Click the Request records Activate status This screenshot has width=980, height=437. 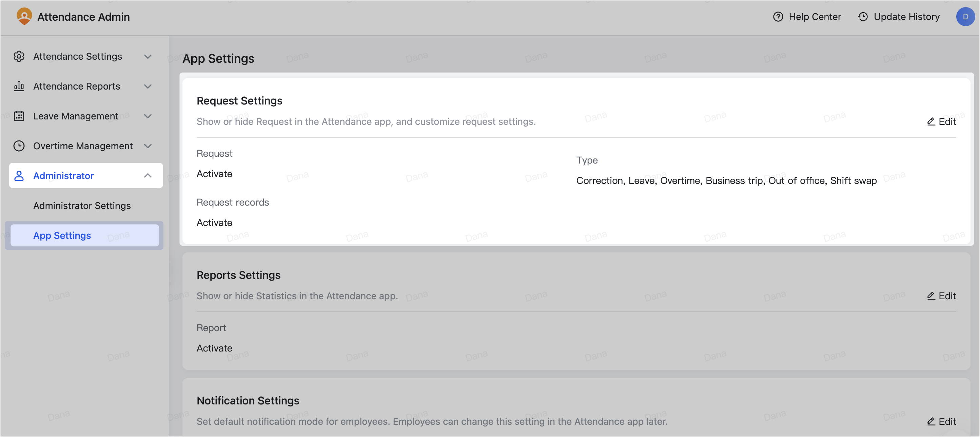point(214,222)
